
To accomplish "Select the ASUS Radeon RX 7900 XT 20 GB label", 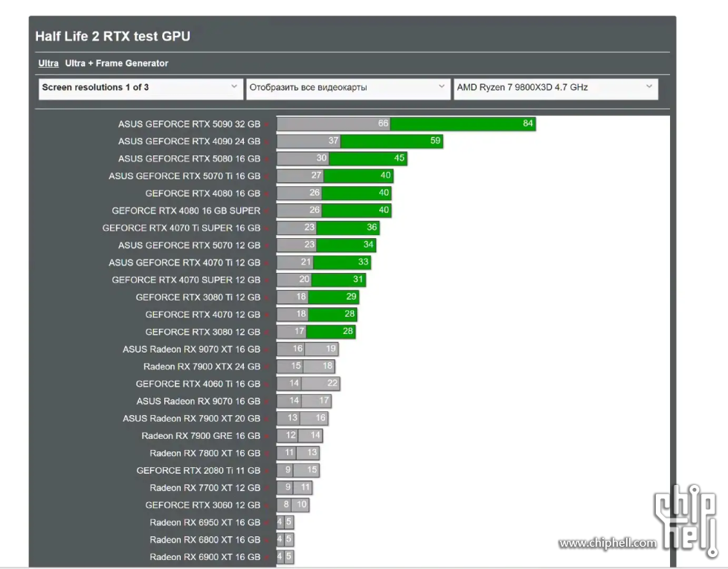I will coord(191,419).
